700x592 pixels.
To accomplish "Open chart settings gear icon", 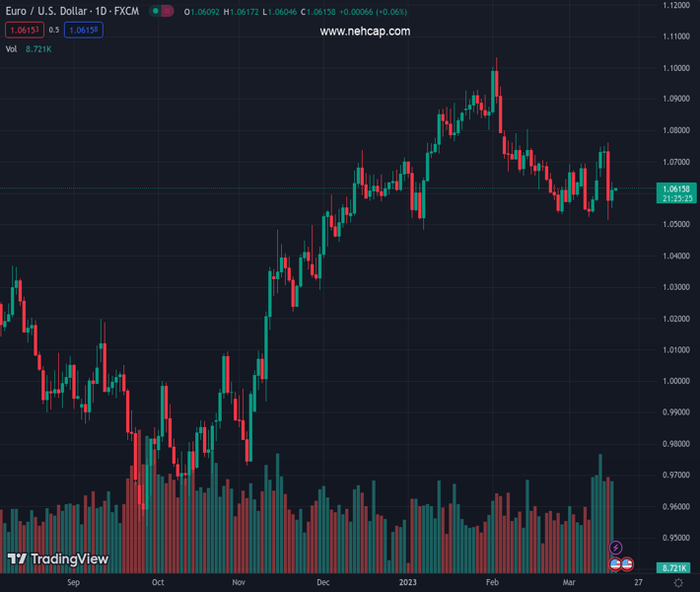I will pos(678,583).
